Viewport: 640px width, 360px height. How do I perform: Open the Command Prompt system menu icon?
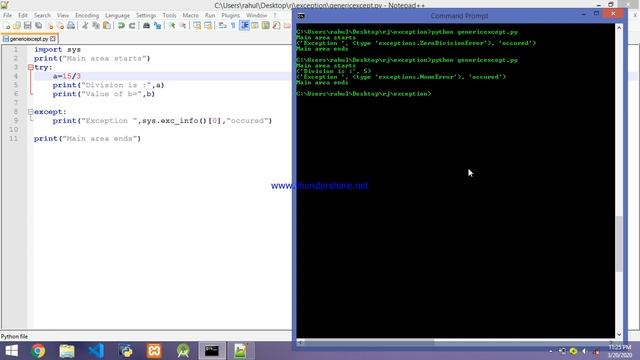[301, 16]
